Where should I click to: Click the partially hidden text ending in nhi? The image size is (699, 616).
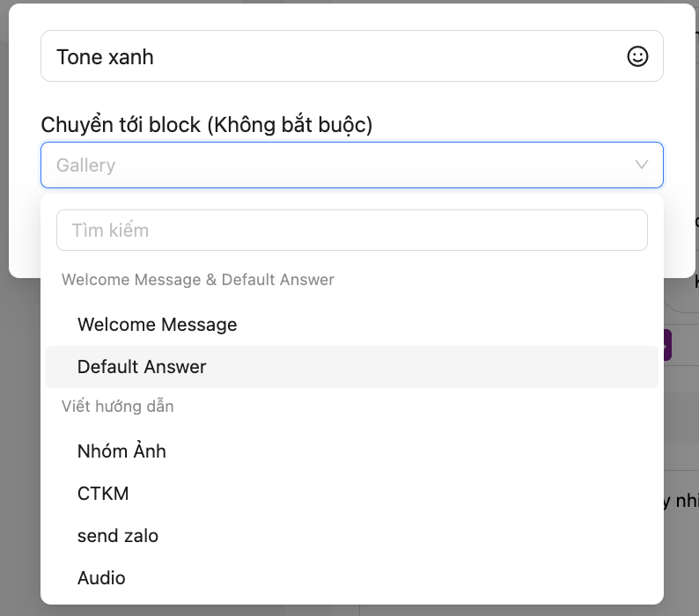[x=681, y=502]
